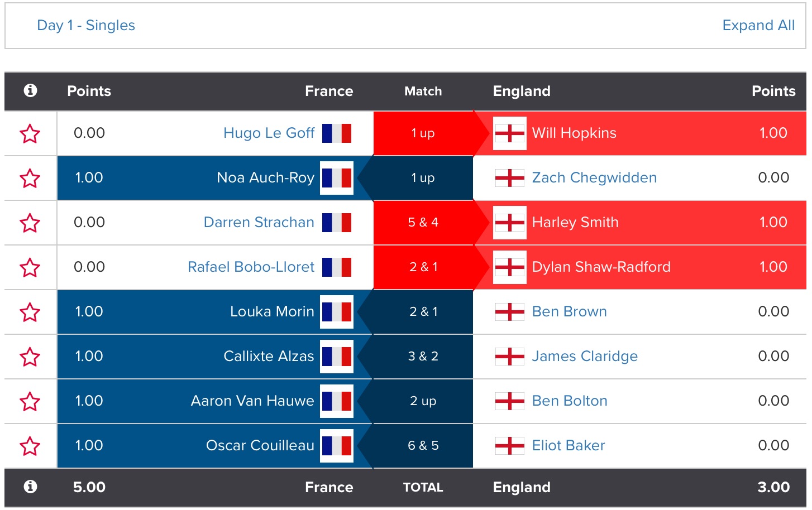Click the Match column header
Viewport: 812px width, 510px height.
(x=423, y=91)
